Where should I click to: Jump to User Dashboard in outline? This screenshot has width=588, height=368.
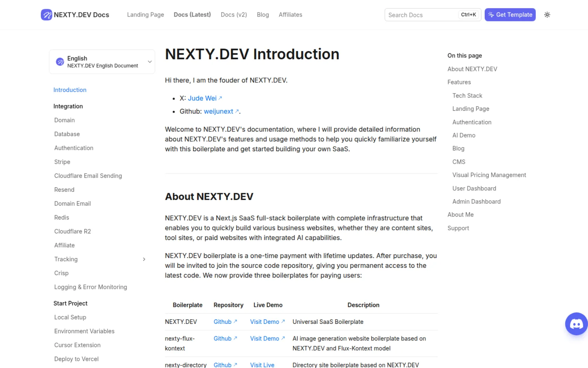click(x=474, y=188)
